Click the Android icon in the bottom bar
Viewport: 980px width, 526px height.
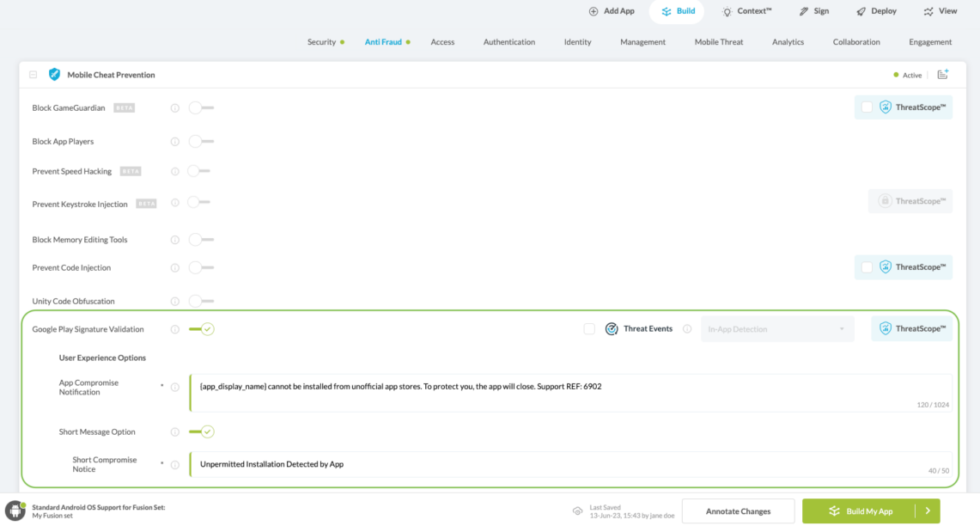[x=15, y=511]
